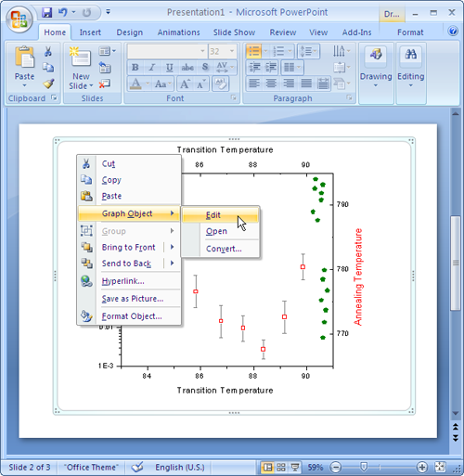
Task: Start Slide Show from status bar
Action: [x=295, y=467]
